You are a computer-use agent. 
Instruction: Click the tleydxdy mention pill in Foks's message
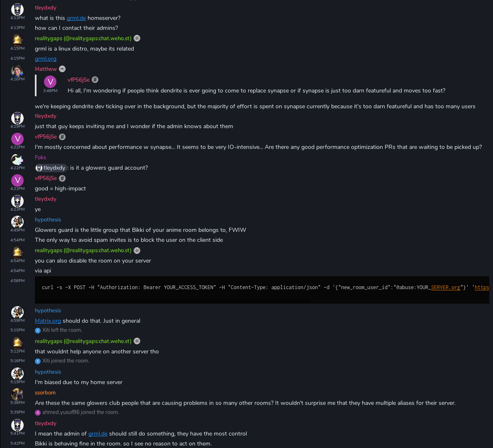(51, 168)
